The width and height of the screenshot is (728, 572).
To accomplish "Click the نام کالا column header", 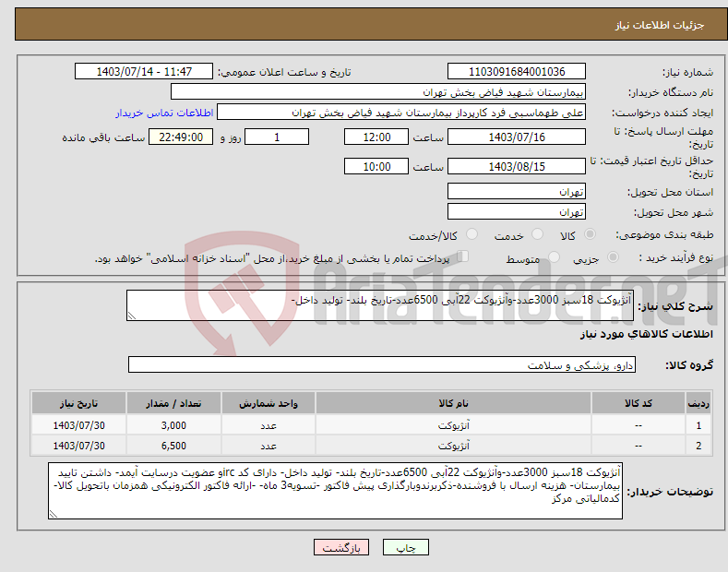I will tap(453, 403).
